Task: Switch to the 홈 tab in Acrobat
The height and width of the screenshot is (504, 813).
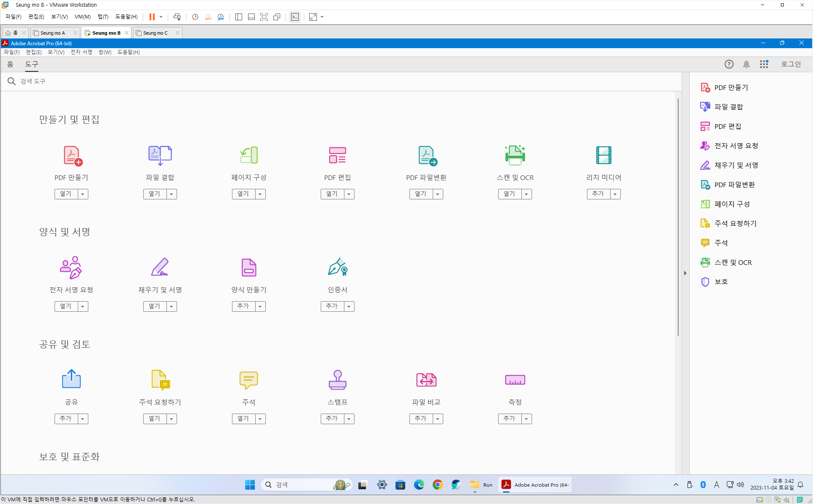Action: 10,64
